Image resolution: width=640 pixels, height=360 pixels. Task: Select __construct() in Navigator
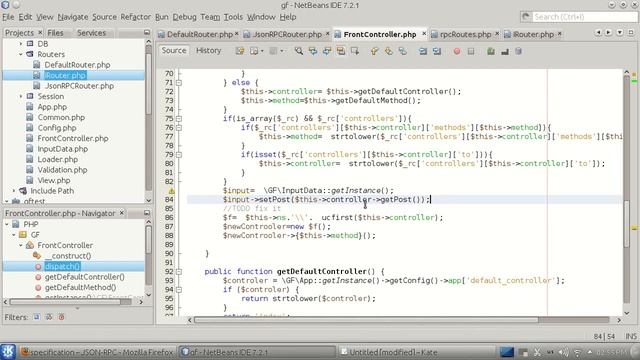tap(68, 256)
